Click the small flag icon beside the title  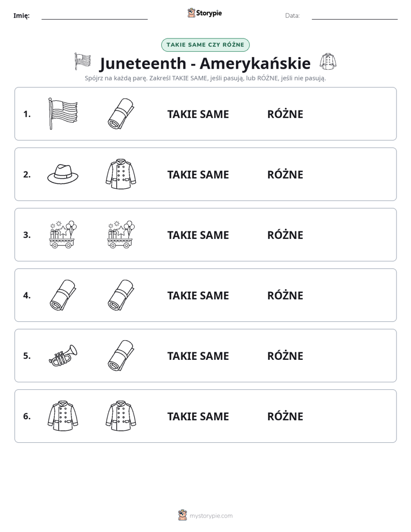pos(83,62)
